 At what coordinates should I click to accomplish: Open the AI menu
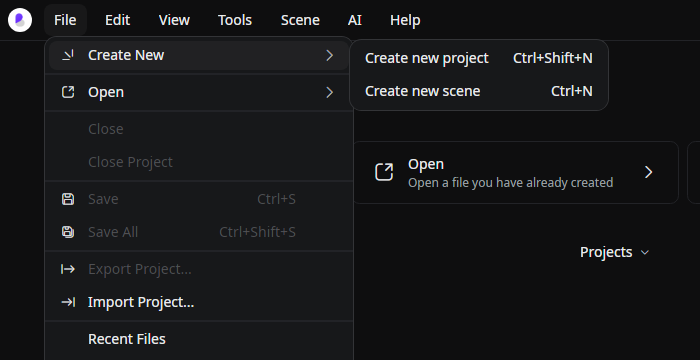click(x=354, y=20)
